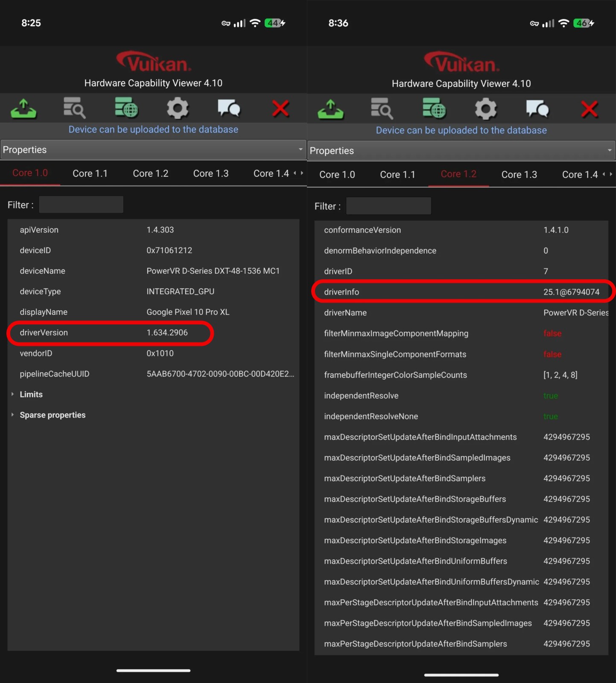Tap the speech bubbles icon on right screen
The width and height of the screenshot is (616, 683).
tap(537, 109)
